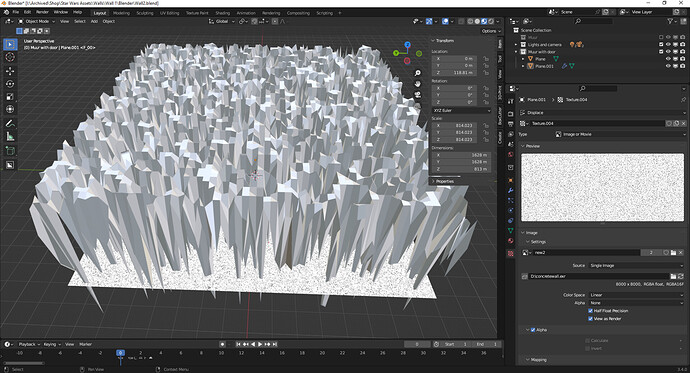Collapse the texture Preview panel
The image size is (690, 373).
coord(530,146)
